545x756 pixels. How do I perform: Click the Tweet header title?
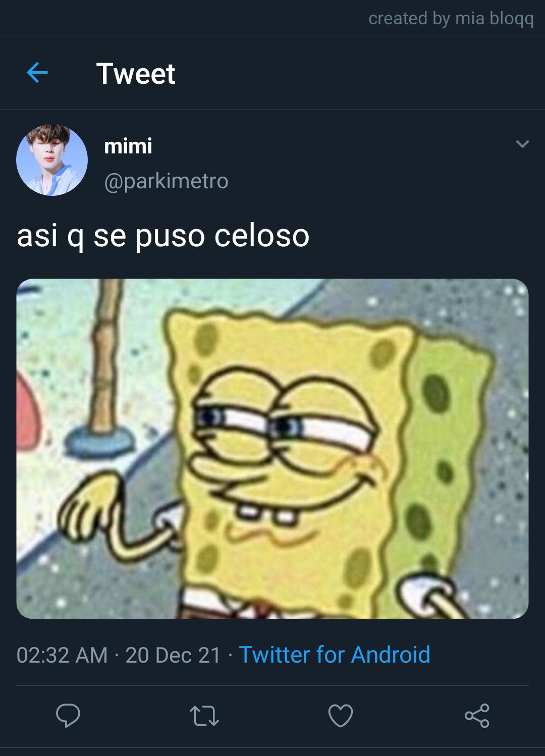coord(136,74)
